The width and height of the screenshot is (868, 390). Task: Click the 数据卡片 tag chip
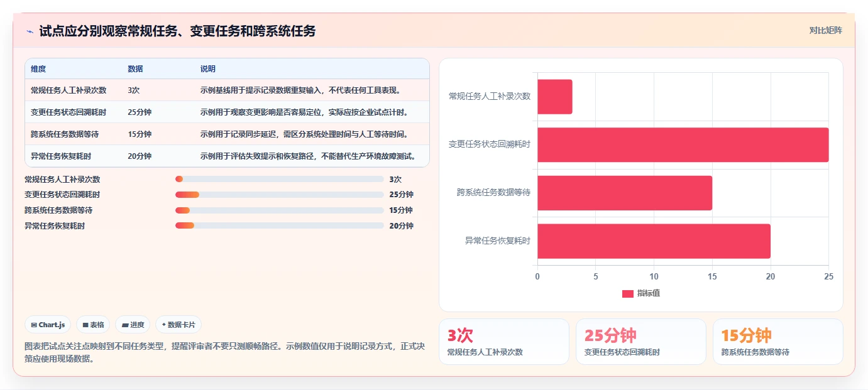(179, 325)
